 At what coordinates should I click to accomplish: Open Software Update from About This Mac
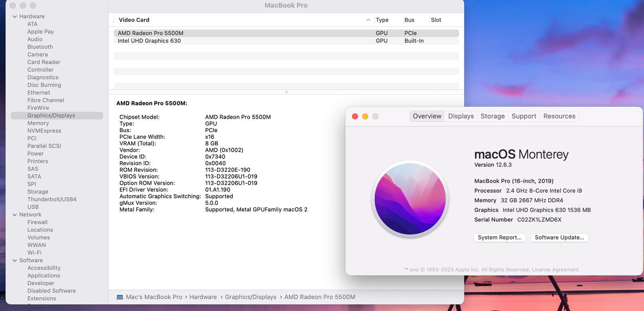pyautogui.click(x=559, y=237)
